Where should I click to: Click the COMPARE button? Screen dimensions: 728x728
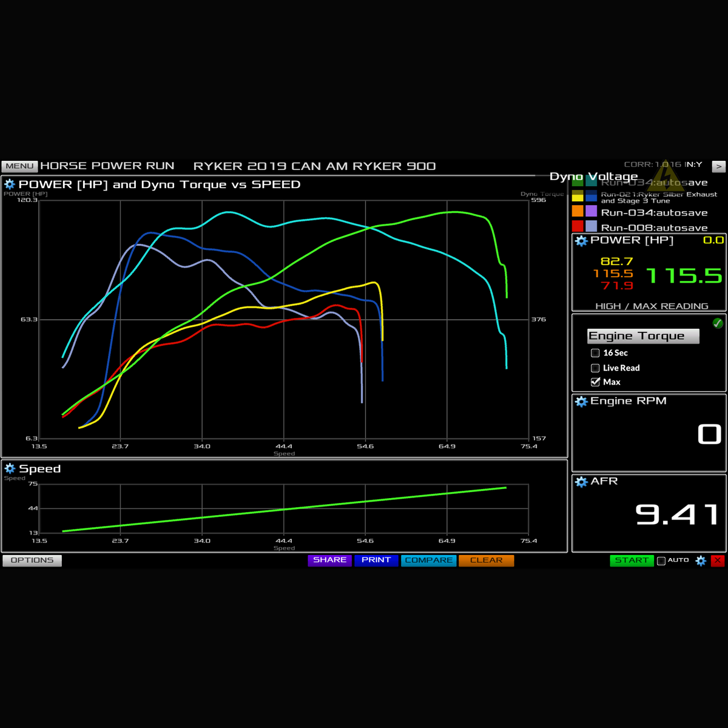pyautogui.click(x=428, y=561)
